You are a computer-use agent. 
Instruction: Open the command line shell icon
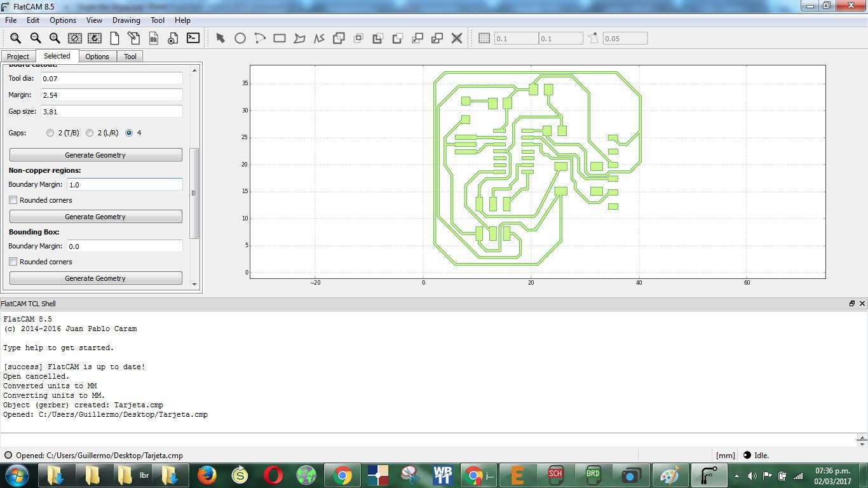pyautogui.click(x=193, y=38)
